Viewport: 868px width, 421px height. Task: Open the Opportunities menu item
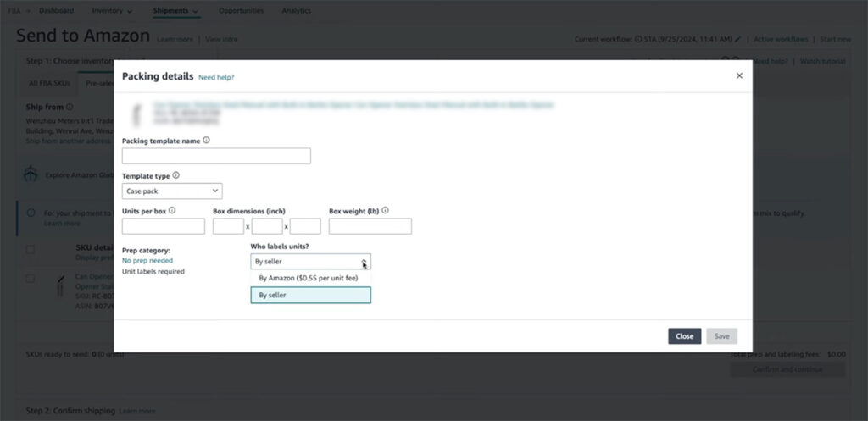[x=241, y=10]
